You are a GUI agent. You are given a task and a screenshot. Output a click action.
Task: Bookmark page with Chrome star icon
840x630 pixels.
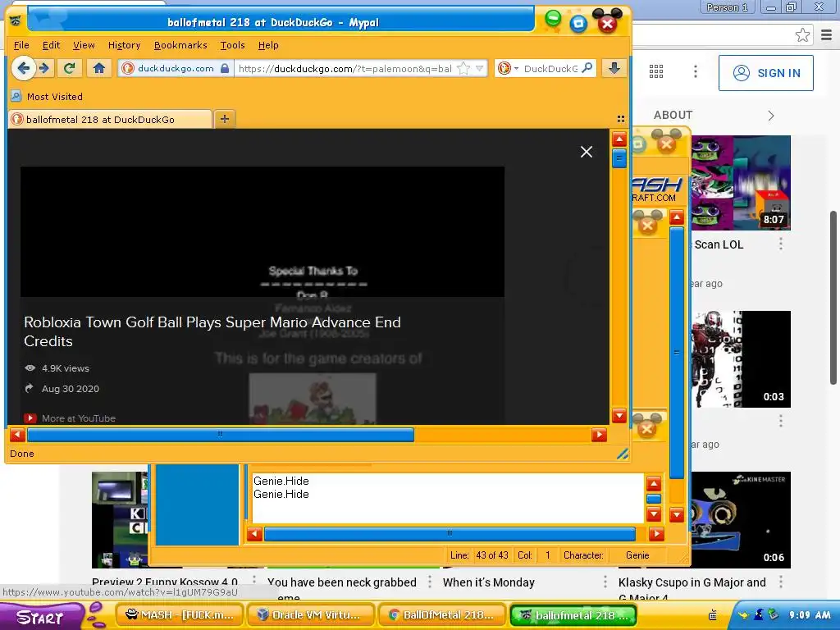pyautogui.click(x=802, y=35)
